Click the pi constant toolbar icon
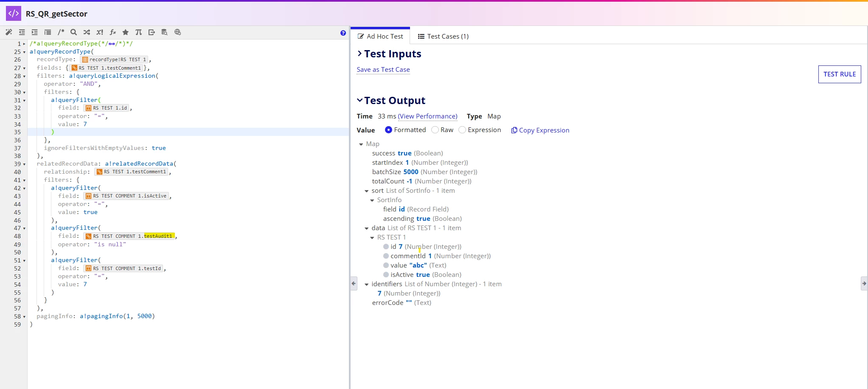Image resolution: width=868 pixels, height=389 pixels. (x=138, y=32)
